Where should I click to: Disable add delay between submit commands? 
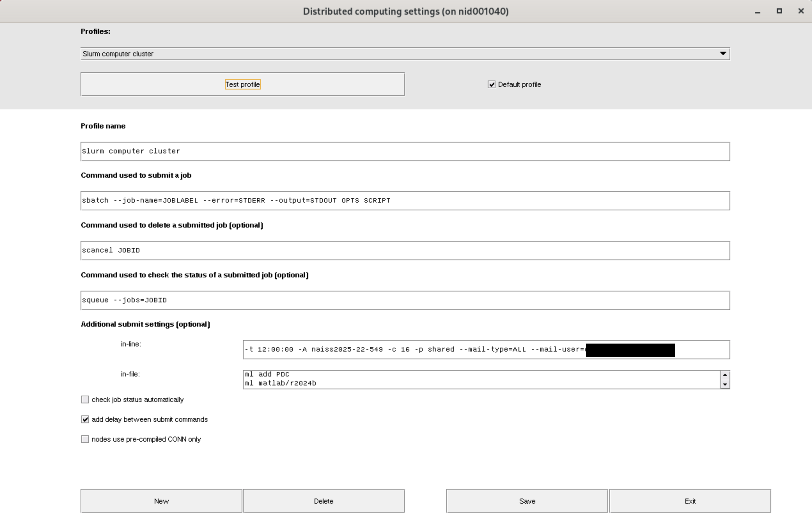click(85, 420)
